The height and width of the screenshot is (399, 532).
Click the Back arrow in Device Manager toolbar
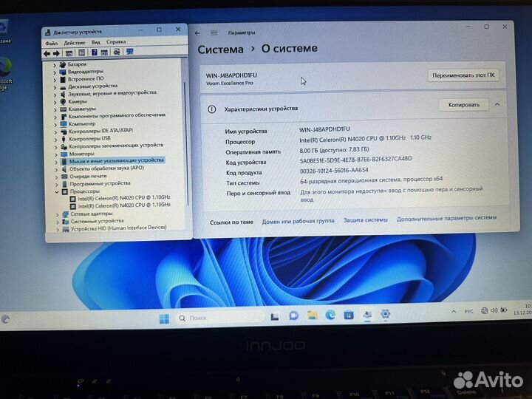[47, 52]
